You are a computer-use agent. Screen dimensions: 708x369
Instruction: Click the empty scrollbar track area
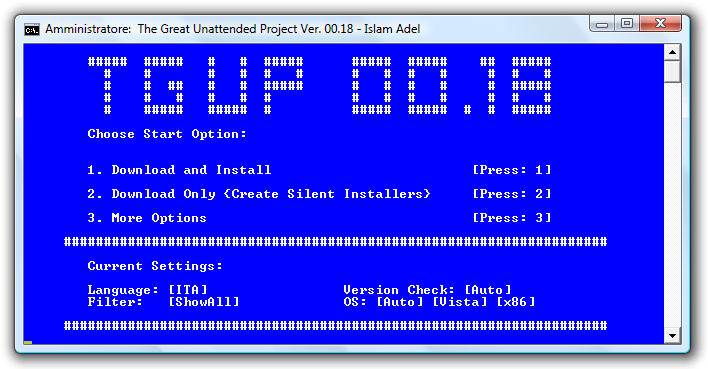pyautogui.click(x=672, y=206)
